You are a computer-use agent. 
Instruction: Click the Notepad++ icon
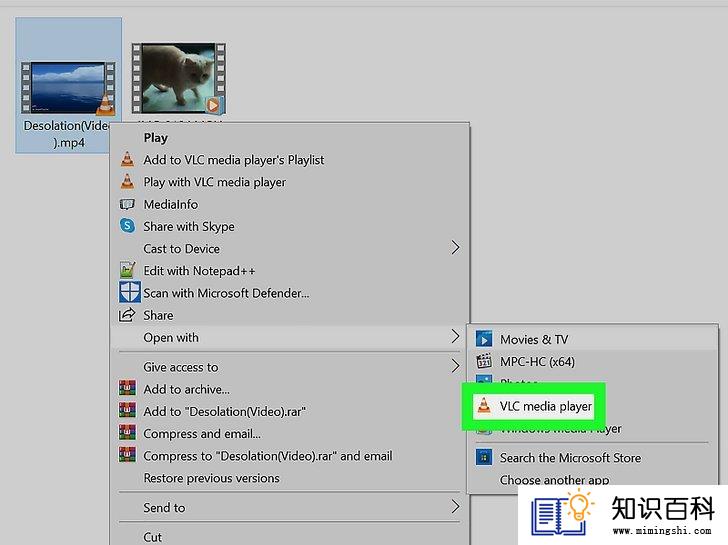pos(127,270)
